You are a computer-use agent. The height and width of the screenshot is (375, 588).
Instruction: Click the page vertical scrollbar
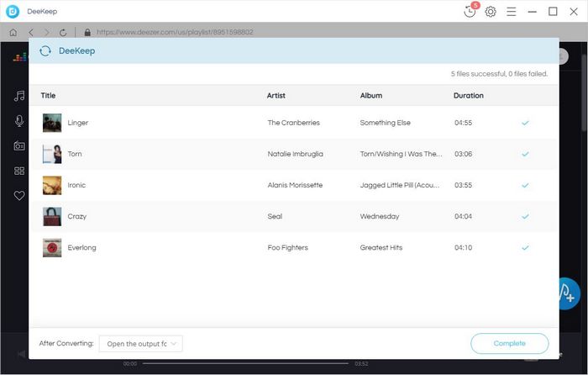coord(585,93)
